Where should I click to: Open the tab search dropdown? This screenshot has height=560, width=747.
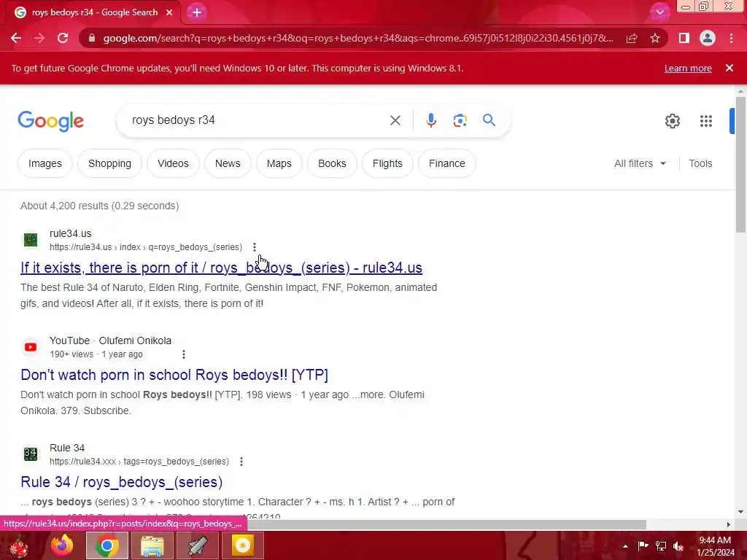(659, 12)
